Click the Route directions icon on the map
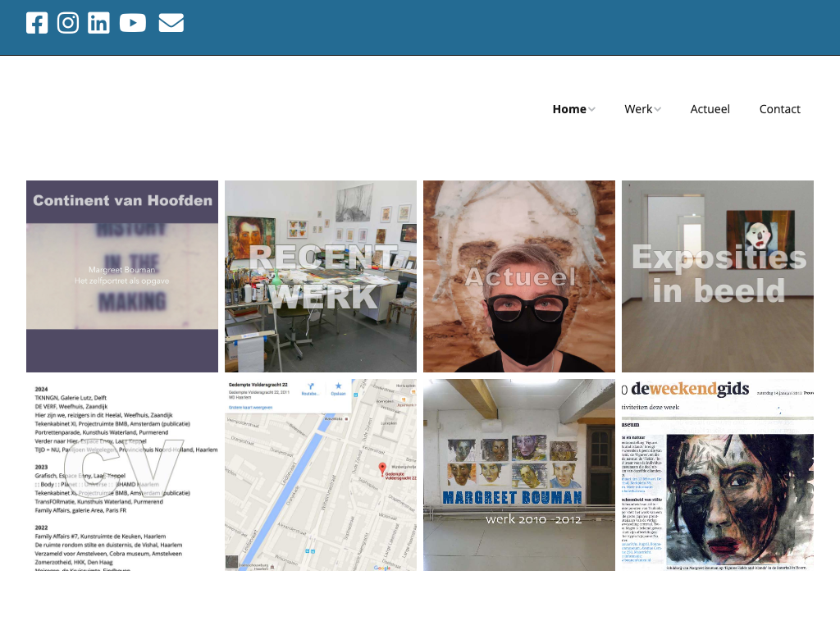 coord(310,389)
